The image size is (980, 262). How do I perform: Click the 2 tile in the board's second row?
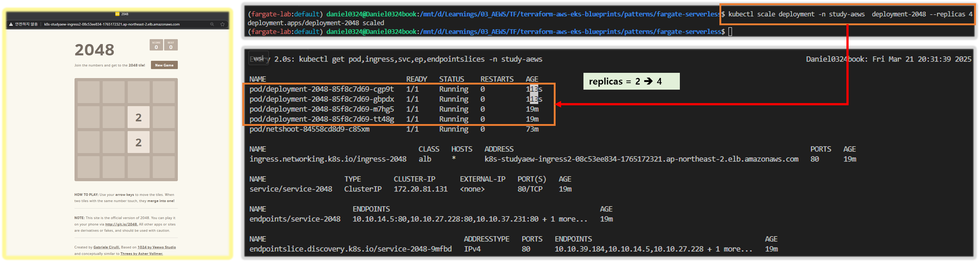139,117
